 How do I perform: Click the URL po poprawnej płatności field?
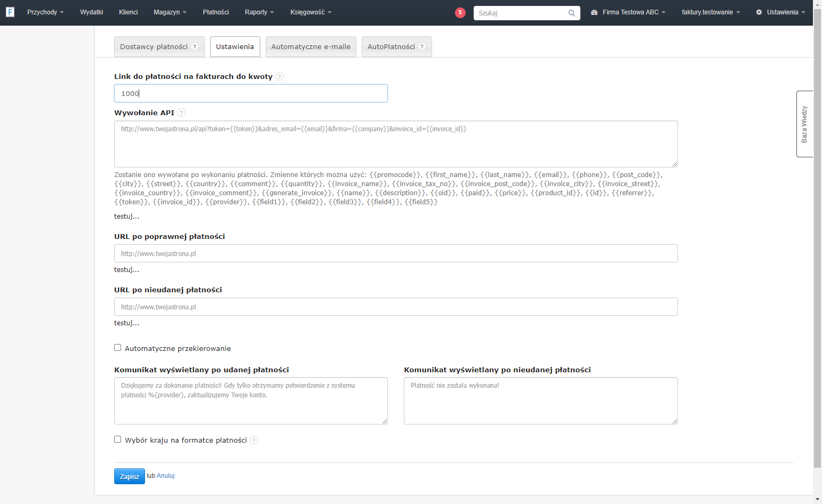[x=396, y=253]
